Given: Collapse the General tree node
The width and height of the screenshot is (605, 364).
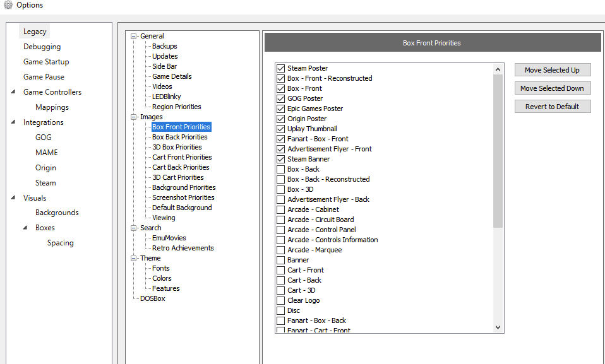Looking at the screenshot, I should 134,36.
